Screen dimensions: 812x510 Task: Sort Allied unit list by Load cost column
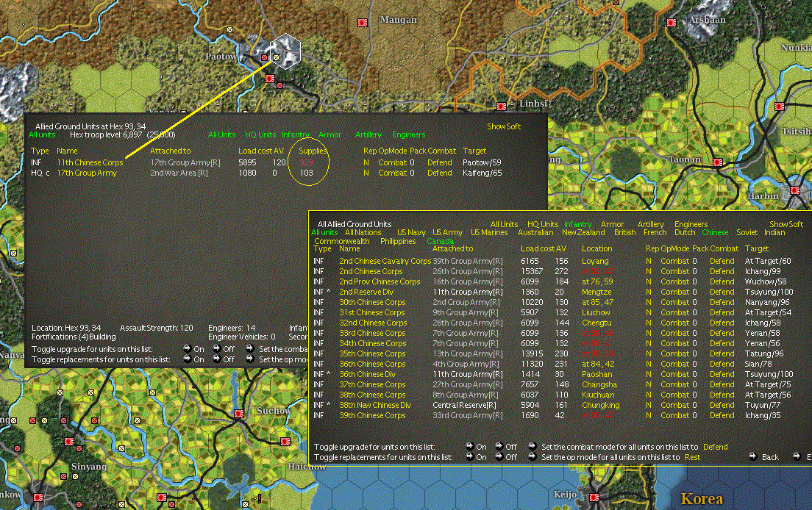pos(536,249)
